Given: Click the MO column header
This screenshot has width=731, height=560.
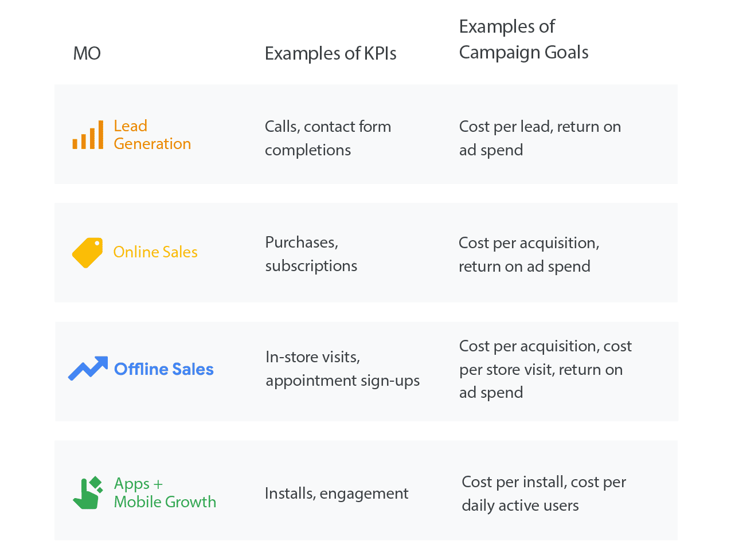Looking at the screenshot, I should 87,53.
